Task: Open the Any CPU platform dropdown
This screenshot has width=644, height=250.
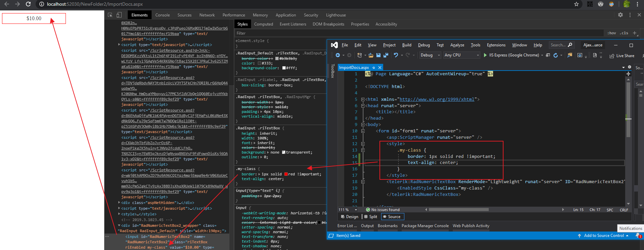Action: [x=462, y=55]
